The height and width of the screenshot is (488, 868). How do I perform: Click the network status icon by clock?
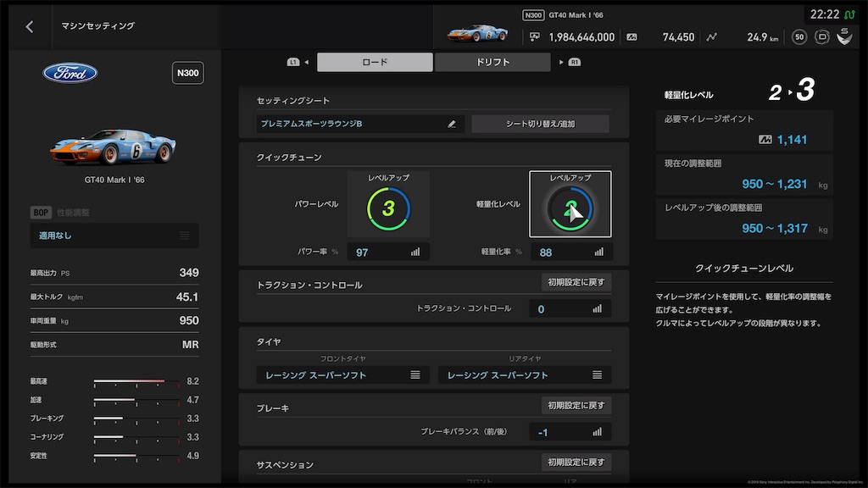[x=849, y=14]
